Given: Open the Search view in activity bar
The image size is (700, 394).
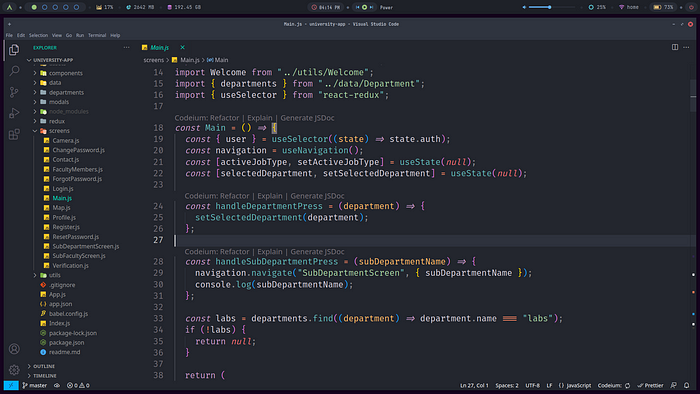Looking at the screenshot, I should pyautogui.click(x=14, y=71).
